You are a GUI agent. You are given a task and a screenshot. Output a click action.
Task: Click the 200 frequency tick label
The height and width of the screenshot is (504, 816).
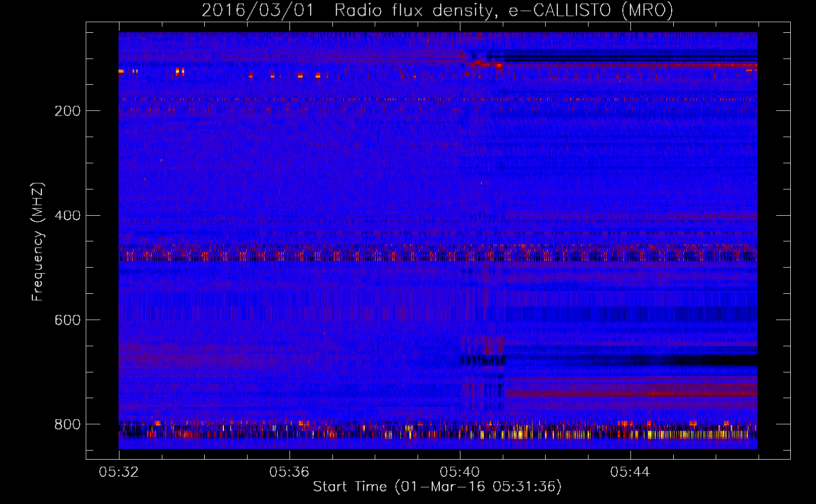(x=67, y=111)
